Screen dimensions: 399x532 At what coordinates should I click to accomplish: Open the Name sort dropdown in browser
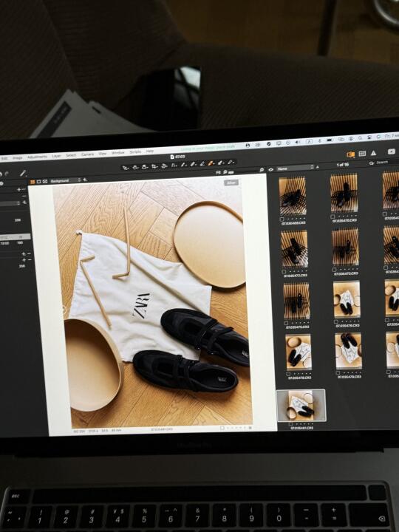pos(295,168)
